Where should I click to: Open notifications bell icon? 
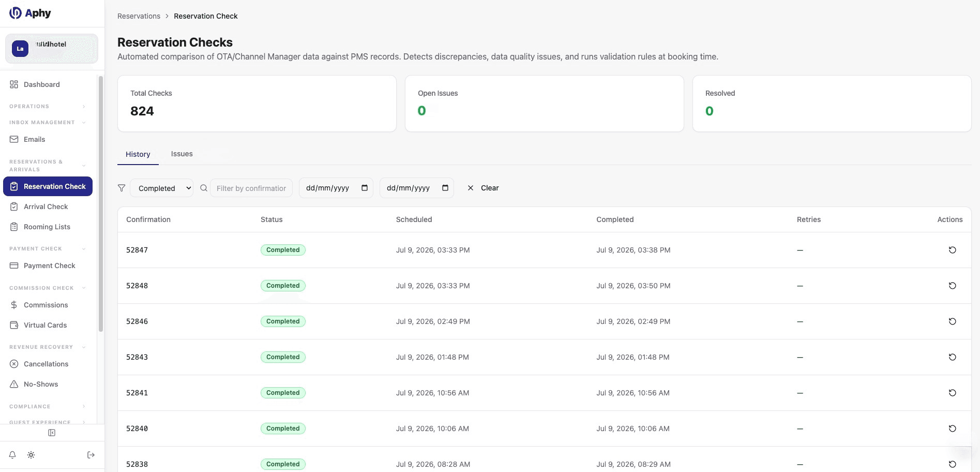[12, 455]
